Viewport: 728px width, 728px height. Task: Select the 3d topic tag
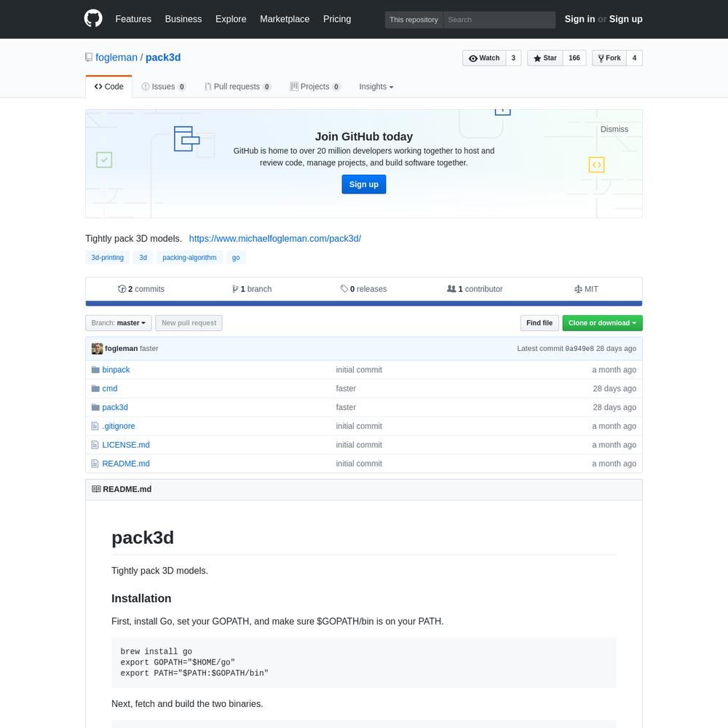(x=143, y=258)
